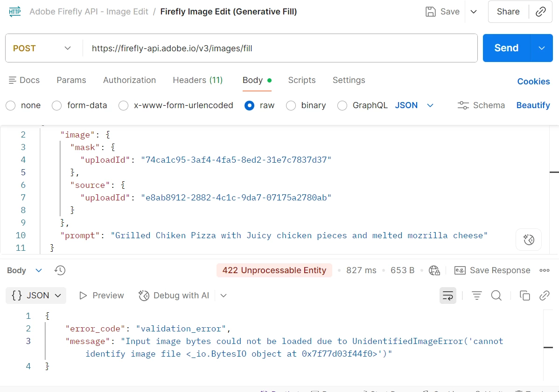Open the response JSON format dropdown
Image resolution: width=559 pixels, height=392 pixels.
(x=36, y=296)
